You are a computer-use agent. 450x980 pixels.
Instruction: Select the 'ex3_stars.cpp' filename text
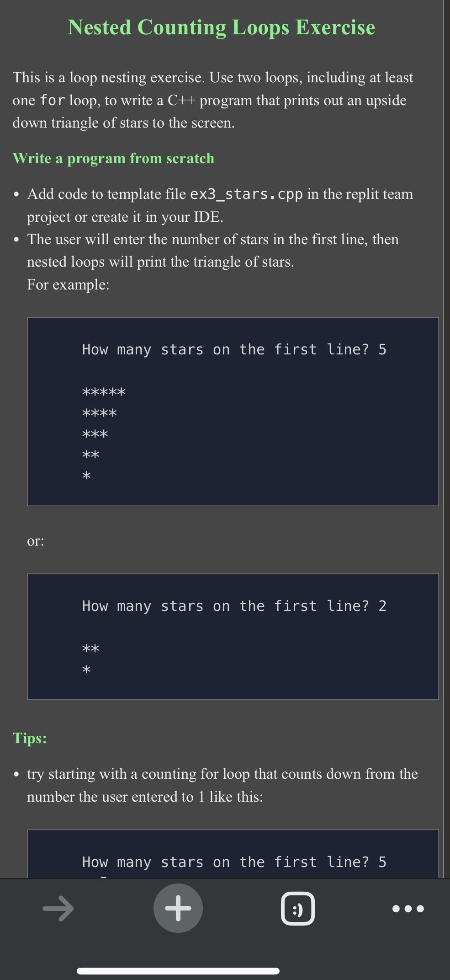point(245,194)
